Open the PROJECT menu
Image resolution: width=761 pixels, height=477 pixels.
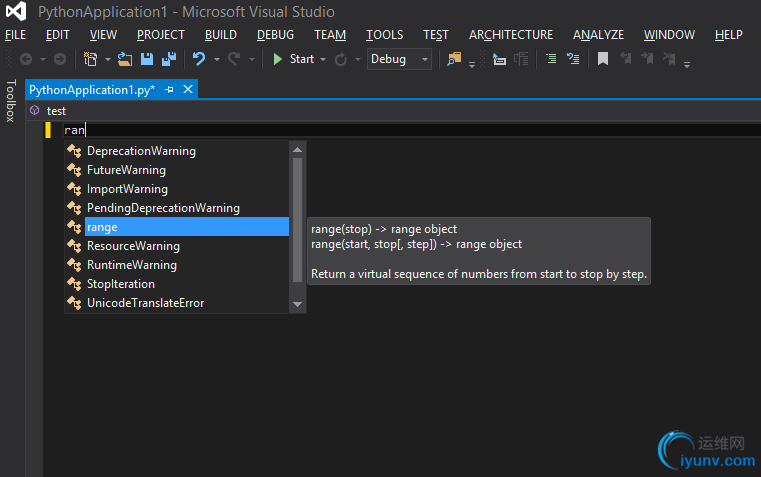pos(161,35)
